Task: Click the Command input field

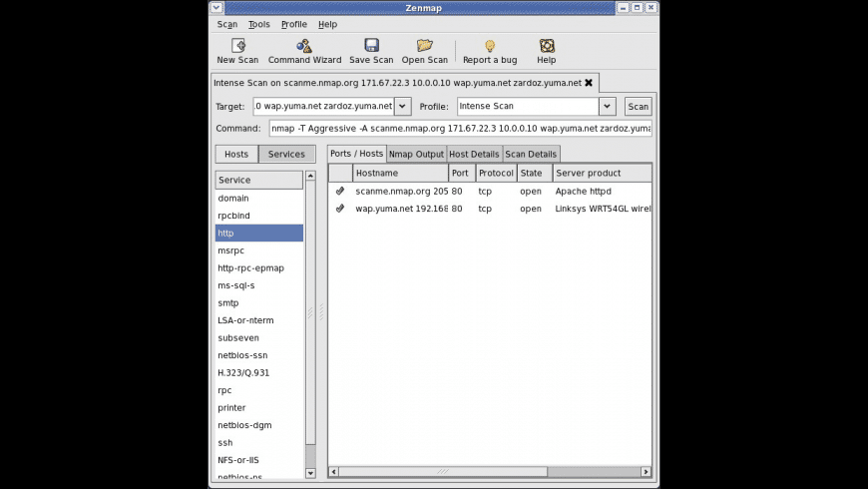Action: (x=461, y=129)
